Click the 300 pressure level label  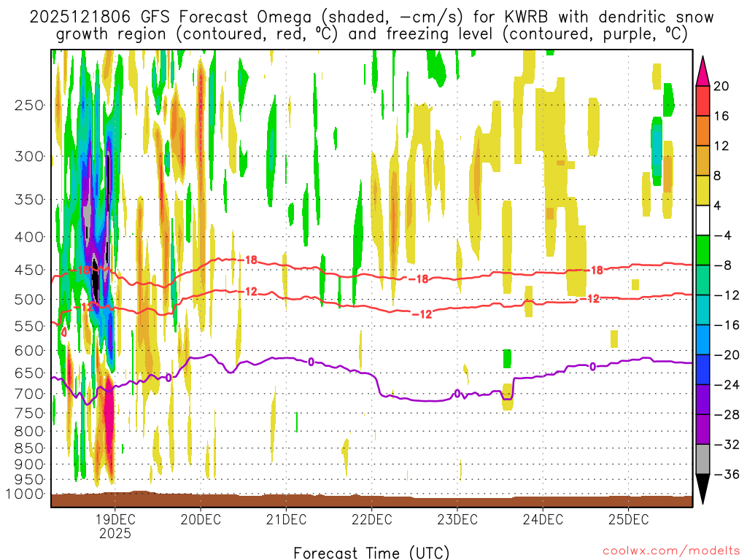click(29, 156)
